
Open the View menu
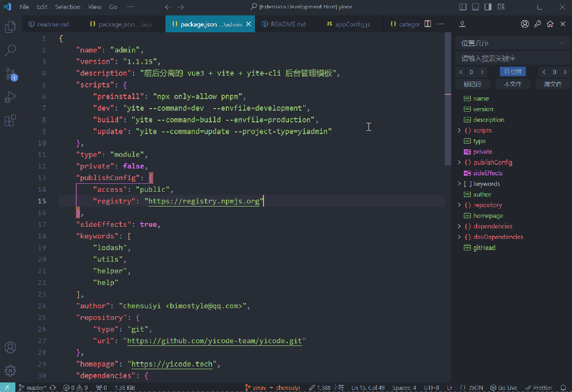95,7
